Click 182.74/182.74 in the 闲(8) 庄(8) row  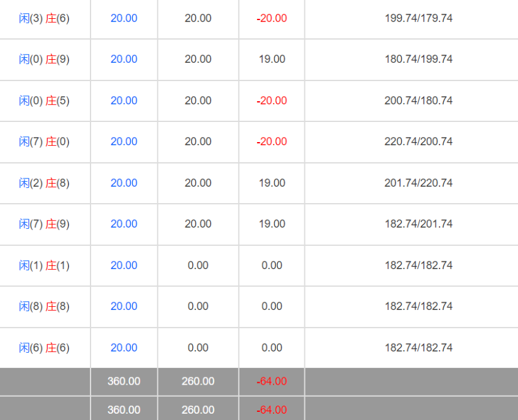coord(419,306)
